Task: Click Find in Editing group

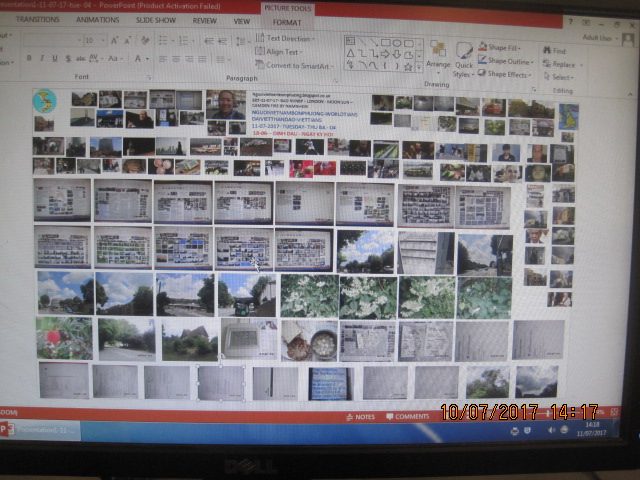Action: click(x=555, y=51)
